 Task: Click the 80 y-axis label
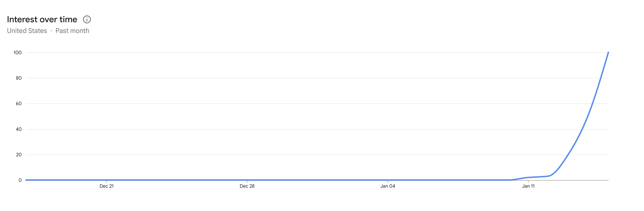coord(19,78)
